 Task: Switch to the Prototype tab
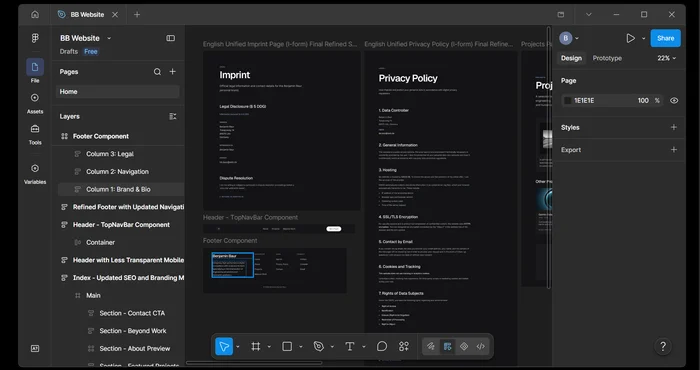point(607,58)
